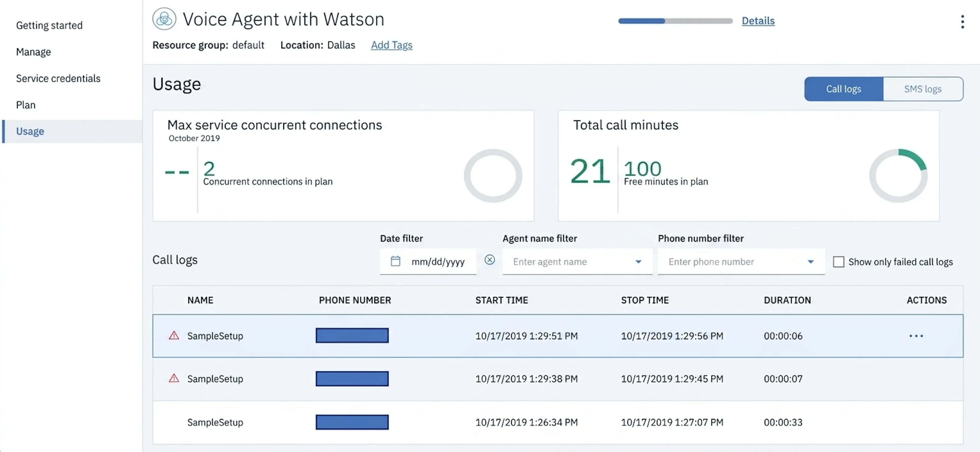Screen dimensions: 980x452
Task: Click start time 10/17/2019 1:29:51 PM
Action: 526,336
